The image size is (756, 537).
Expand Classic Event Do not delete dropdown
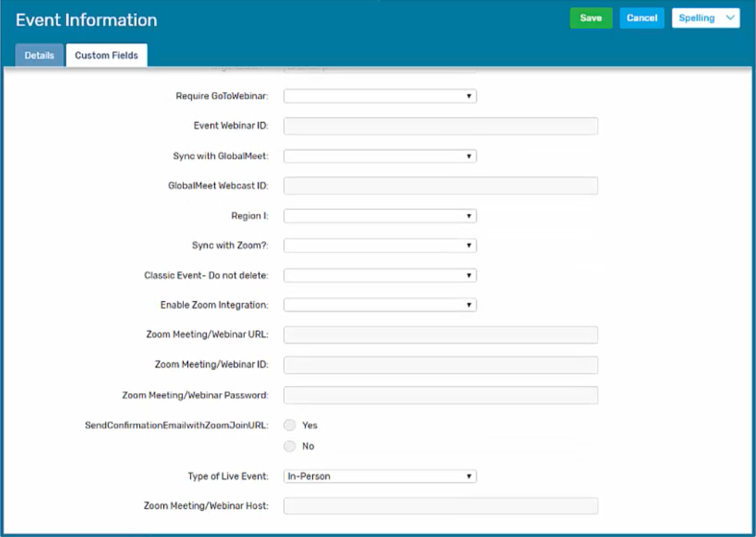coord(380,276)
